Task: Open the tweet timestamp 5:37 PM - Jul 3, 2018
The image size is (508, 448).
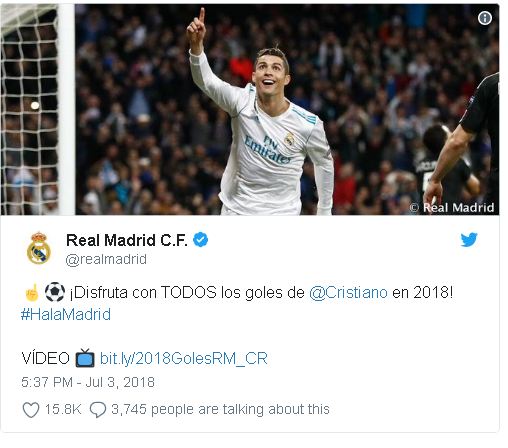Action: click(88, 382)
